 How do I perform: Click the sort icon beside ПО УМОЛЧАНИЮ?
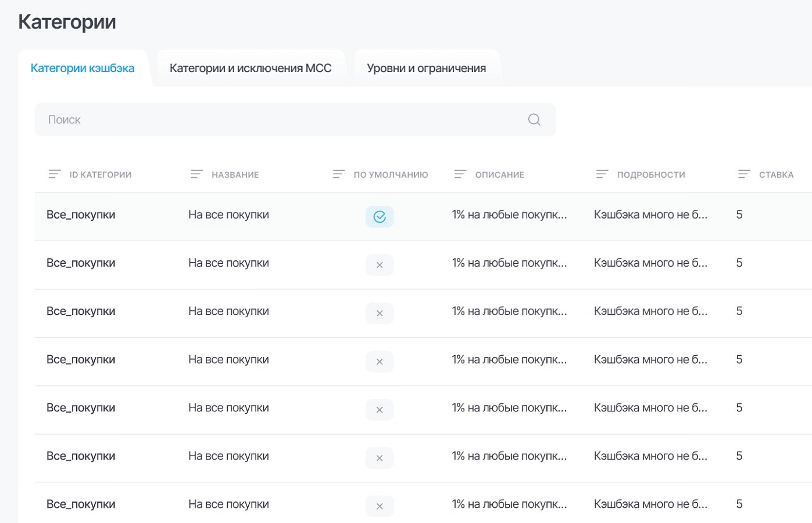pyautogui.click(x=338, y=174)
